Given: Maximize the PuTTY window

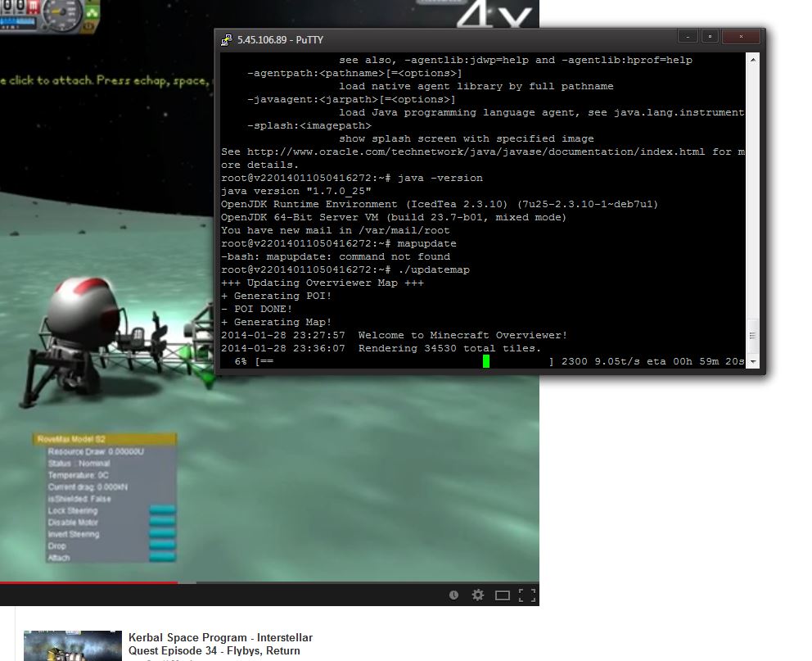Looking at the screenshot, I should coord(710,36).
